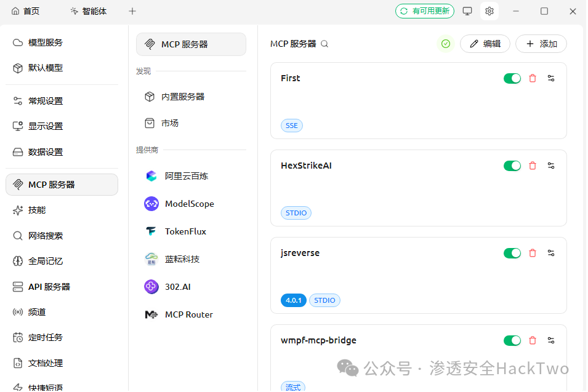Toggle the wmpf-mcp-bridge server switch
The image size is (588, 392).
click(x=512, y=341)
